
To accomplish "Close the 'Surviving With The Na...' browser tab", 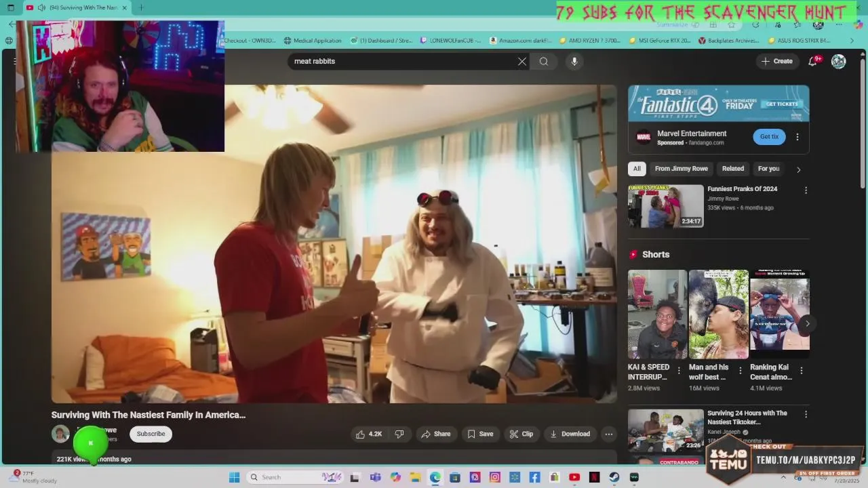I will 124,7.
